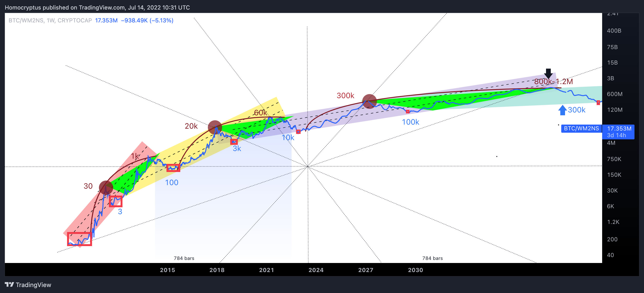Click the red 300k annotation text
644x293 pixels.
pos(345,96)
